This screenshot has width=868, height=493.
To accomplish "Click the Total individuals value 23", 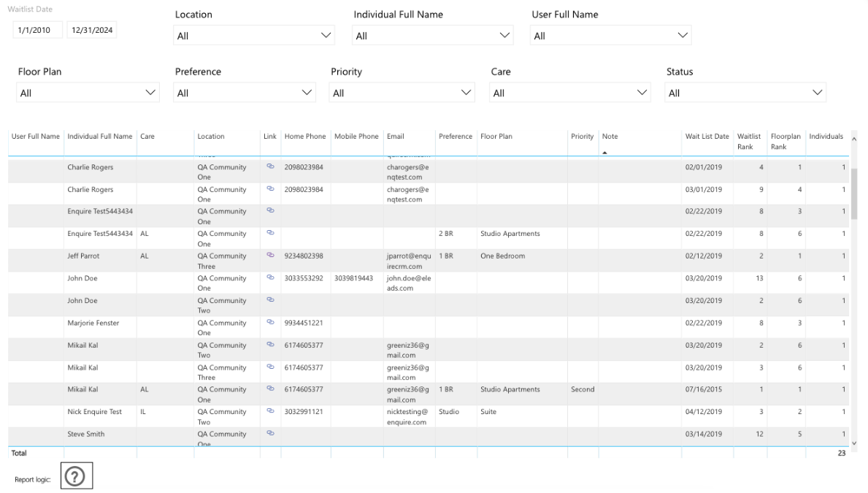I will pos(842,453).
